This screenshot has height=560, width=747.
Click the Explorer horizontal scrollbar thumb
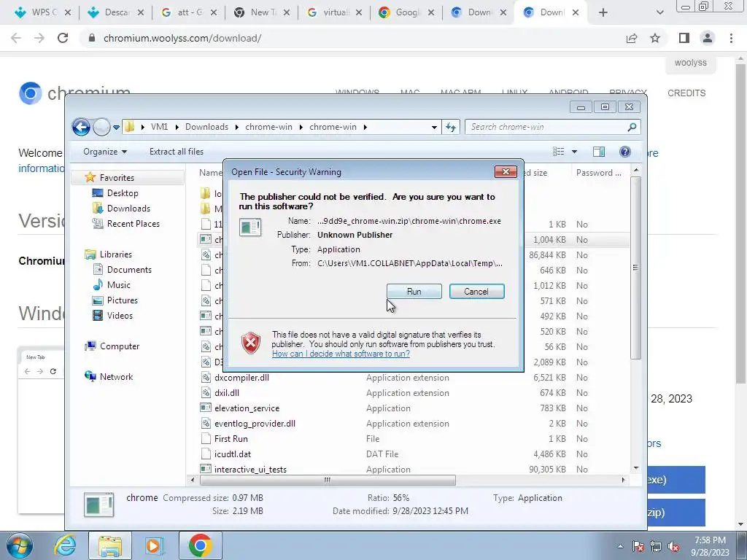(x=328, y=480)
